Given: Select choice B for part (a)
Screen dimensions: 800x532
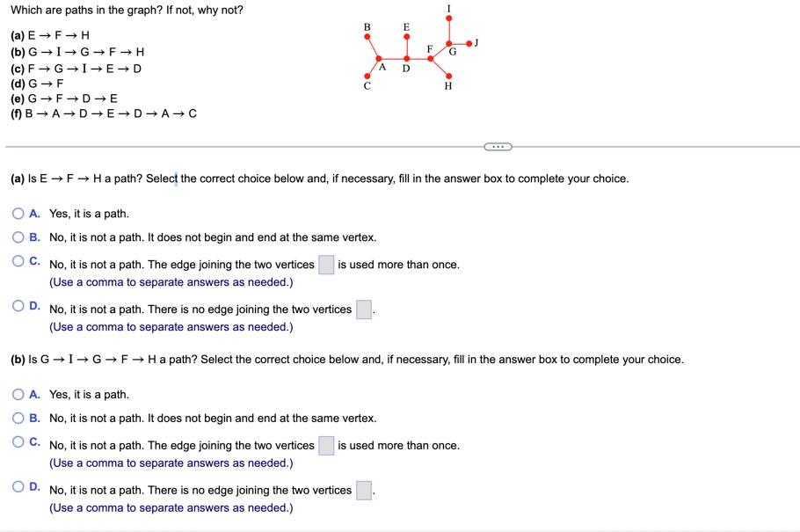Looking at the screenshot, I should pos(17,237).
